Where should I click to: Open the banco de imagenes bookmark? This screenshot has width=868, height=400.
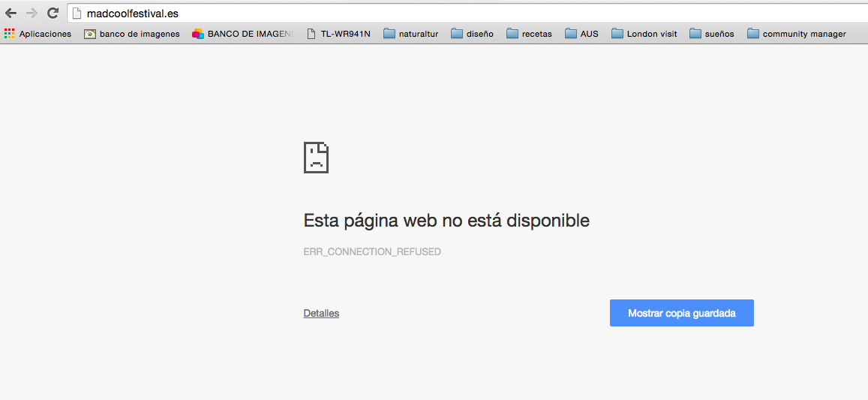pyautogui.click(x=132, y=34)
